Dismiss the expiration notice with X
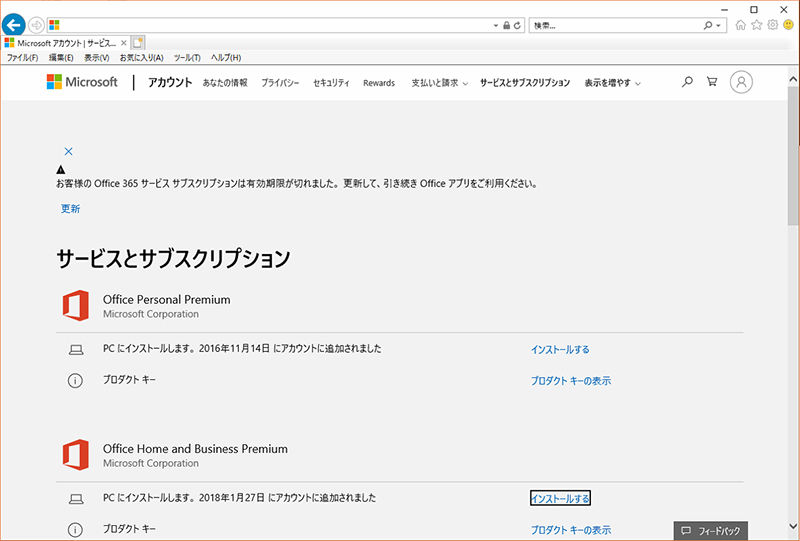 pyautogui.click(x=68, y=152)
